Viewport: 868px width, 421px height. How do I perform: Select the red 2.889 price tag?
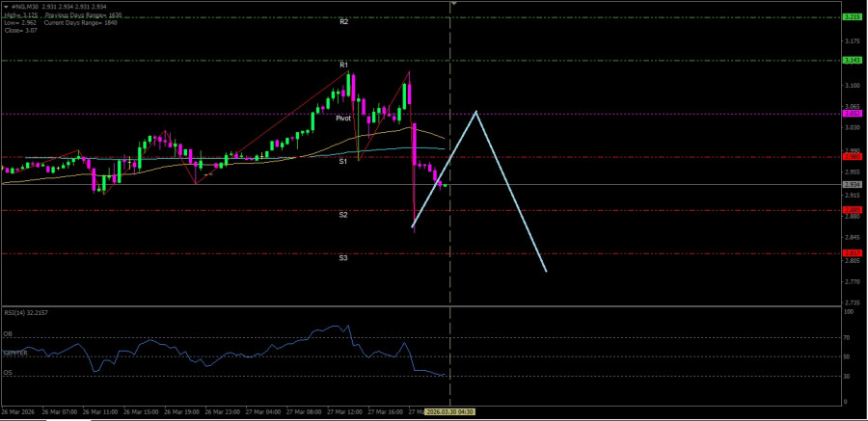coord(852,210)
